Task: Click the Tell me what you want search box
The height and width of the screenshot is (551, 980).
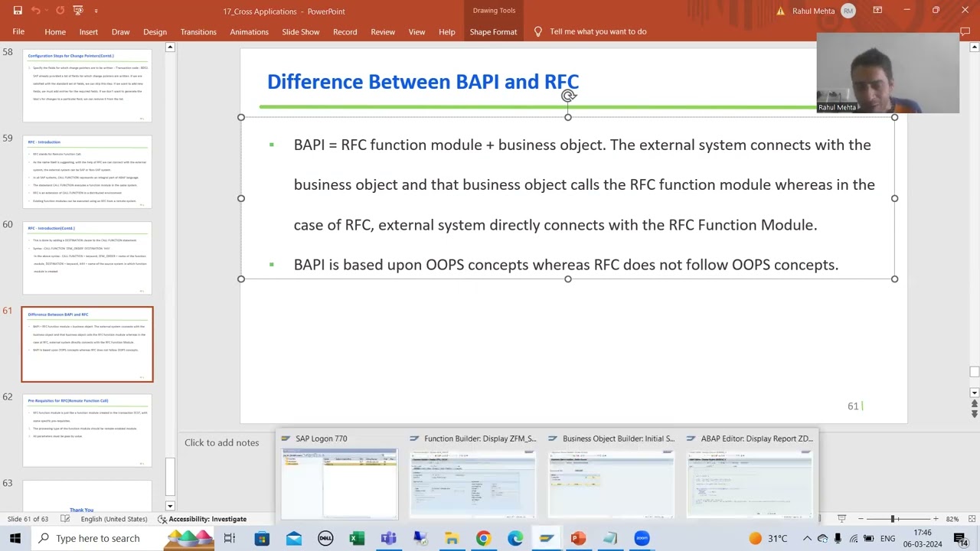Action: click(x=598, y=31)
